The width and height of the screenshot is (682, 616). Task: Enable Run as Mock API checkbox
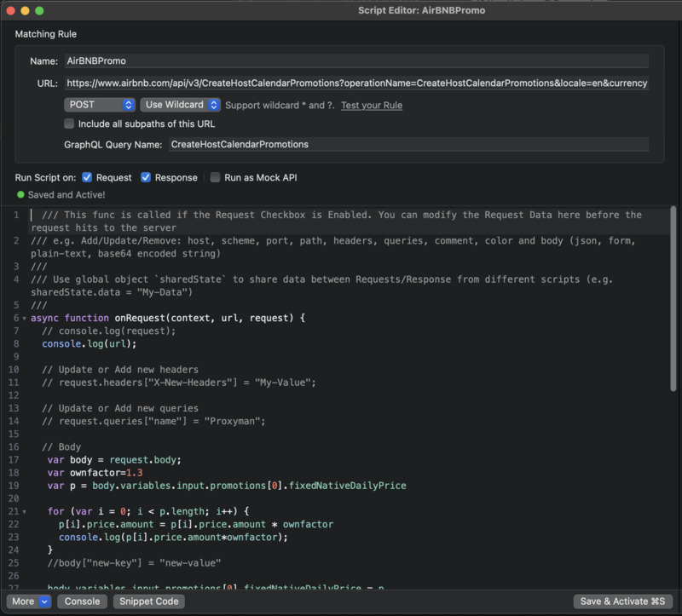(x=216, y=177)
